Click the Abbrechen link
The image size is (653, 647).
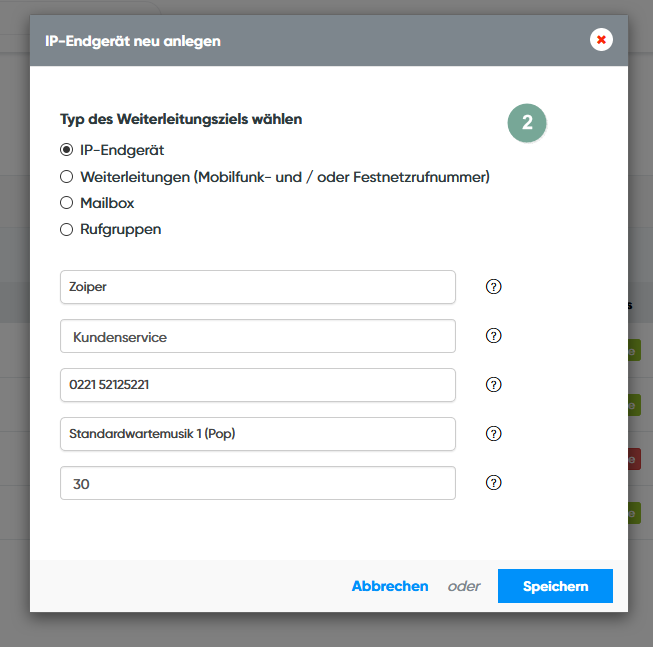(389, 587)
